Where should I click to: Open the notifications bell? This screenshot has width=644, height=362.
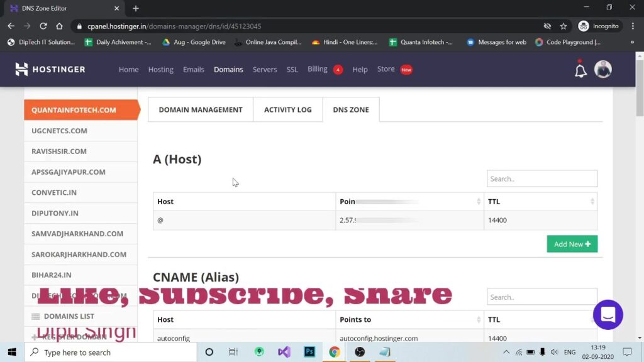[x=580, y=70]
